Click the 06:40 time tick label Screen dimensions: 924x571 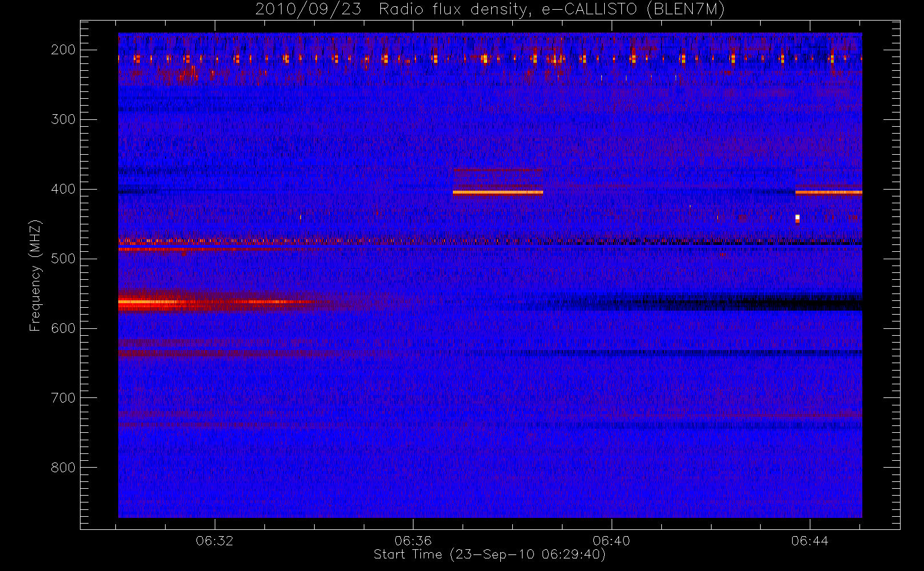coord(611,541)
